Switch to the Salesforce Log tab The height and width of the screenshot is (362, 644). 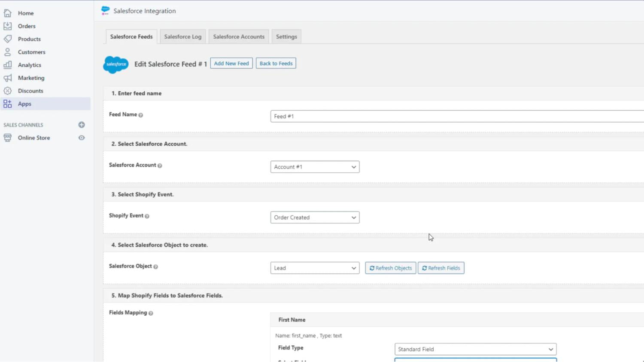click(183, 36)
